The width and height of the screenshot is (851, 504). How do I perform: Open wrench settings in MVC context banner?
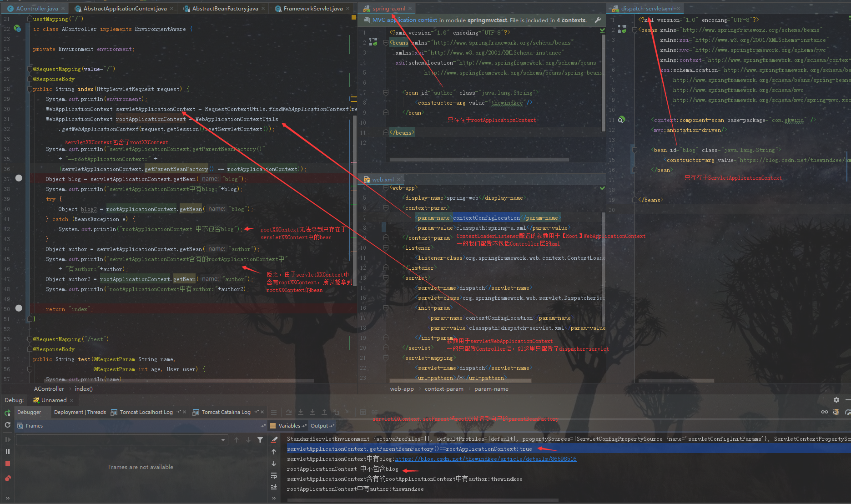tap(598, 20)
